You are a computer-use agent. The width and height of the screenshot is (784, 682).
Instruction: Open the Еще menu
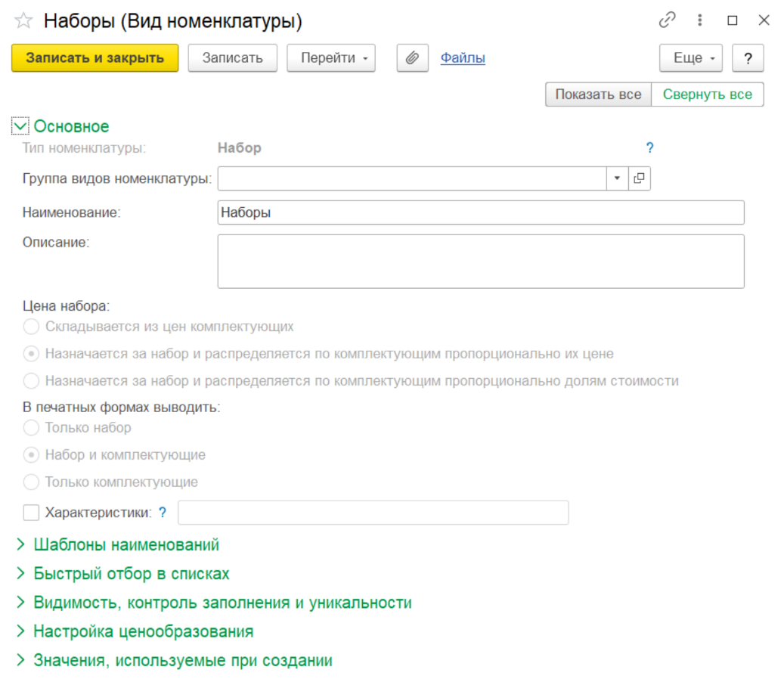[x=691, y=58]
